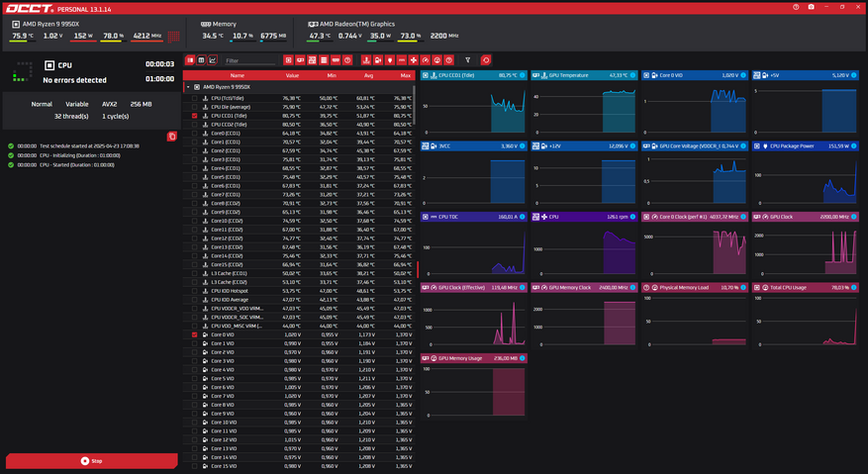The width and height of the screenshot is (868, 474).
Task: Click the 'Variable' load type label
Action: (77, 104)
